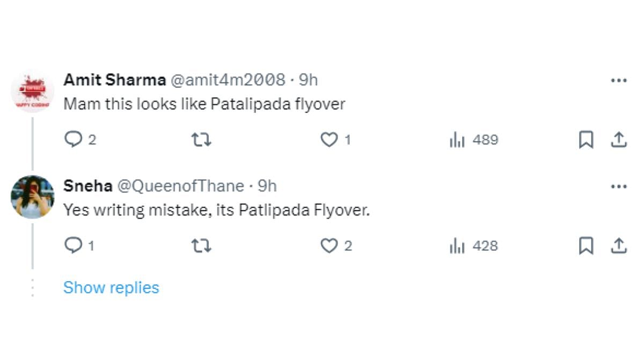Image resolution: width=644 pixels, height=362 pixels.
Task: Share Amit Sharma's tweet
Action: (619, 140)
